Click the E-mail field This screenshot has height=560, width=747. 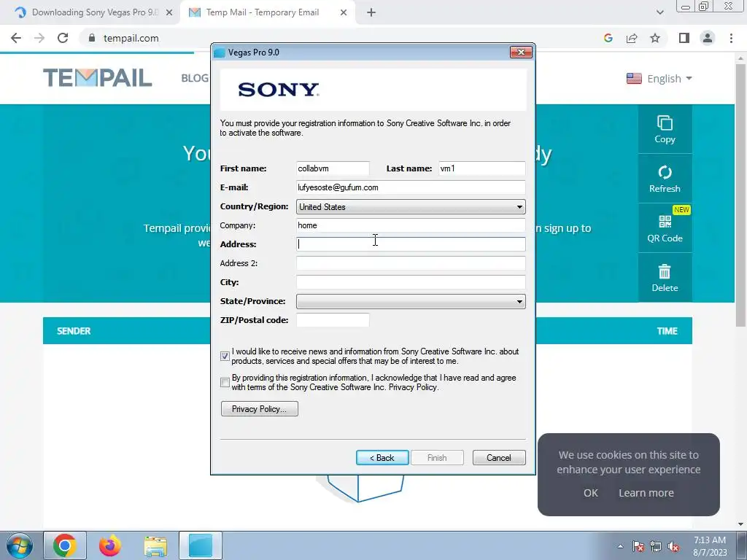[x=411, y=187]
